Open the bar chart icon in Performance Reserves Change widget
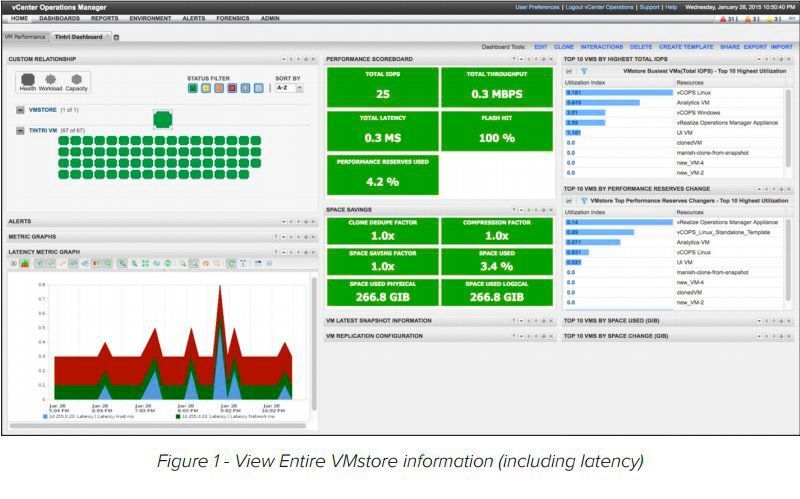This screenshot has width=800, height=499. point(569,201)
